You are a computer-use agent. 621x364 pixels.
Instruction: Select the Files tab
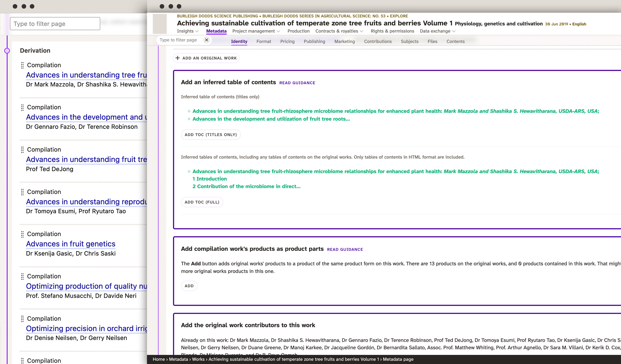pyautogui.click(x=432, y=41)
